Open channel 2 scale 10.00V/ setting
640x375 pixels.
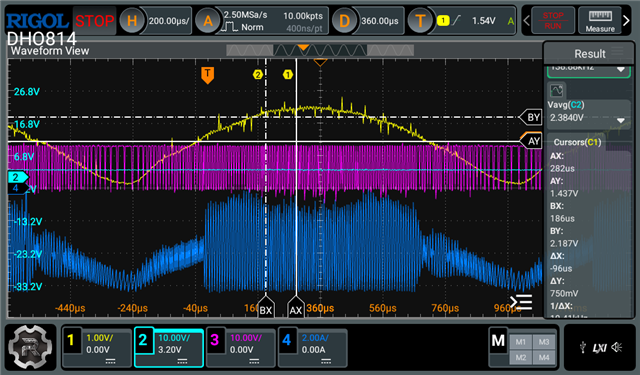click(174, 338)
